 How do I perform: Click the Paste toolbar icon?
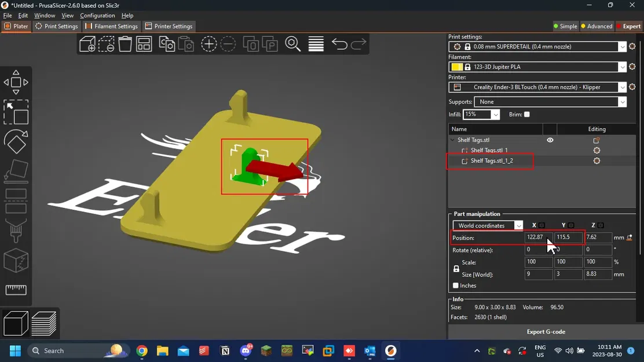click(x=186, y=44)
